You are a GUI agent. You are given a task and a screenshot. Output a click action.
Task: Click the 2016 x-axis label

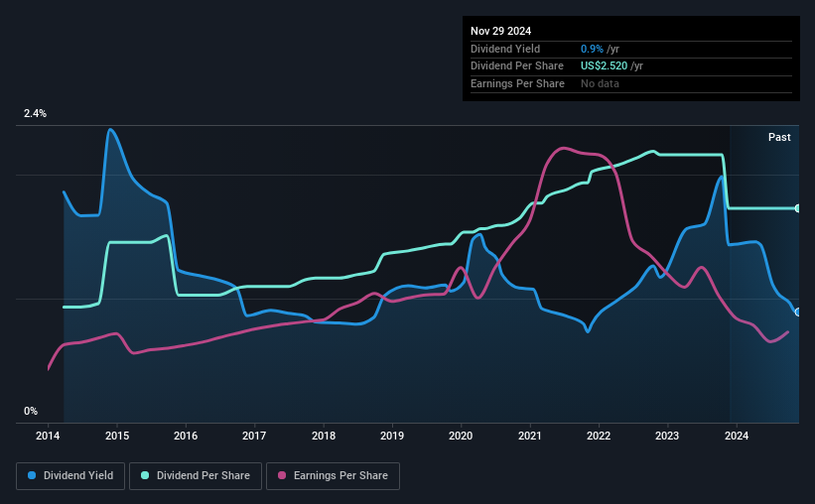click(186, 436)
